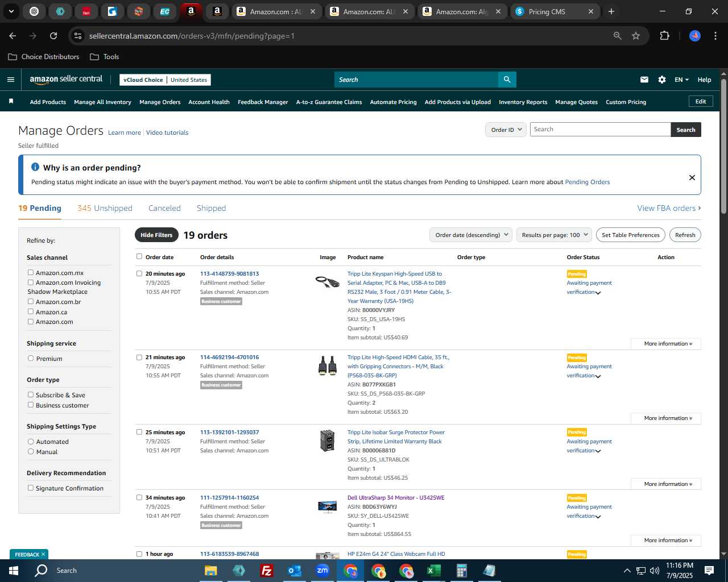Click the info icon beside 'Why is an order pending?'
The width and height of the screenshot is (728, 582).
tap(35, 167)
